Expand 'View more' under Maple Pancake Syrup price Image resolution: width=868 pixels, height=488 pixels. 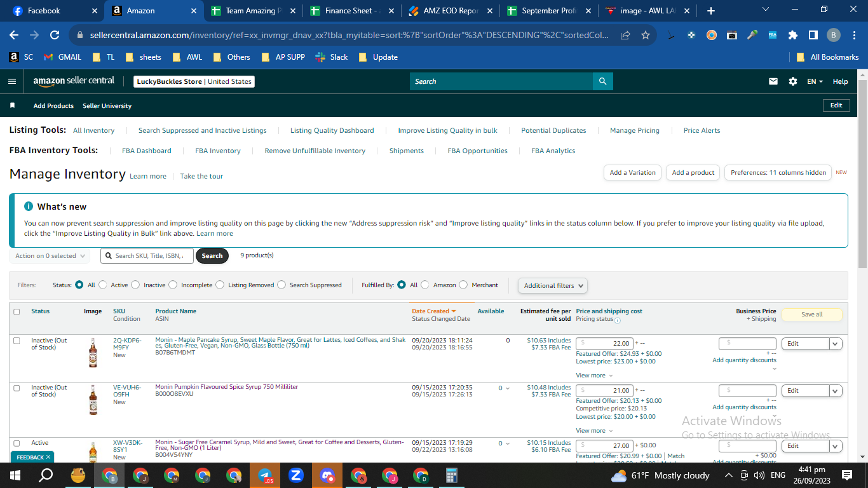[x=594, y=376]
